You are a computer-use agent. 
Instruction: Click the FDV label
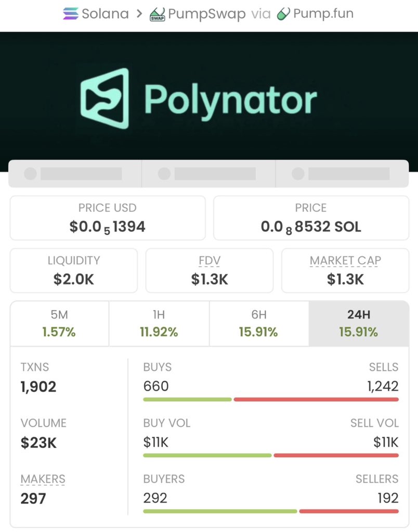(x=209, y=260)
